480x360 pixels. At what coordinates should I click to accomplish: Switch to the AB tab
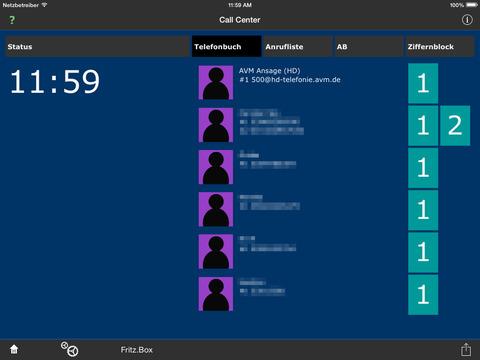click(x=369, y=47)
